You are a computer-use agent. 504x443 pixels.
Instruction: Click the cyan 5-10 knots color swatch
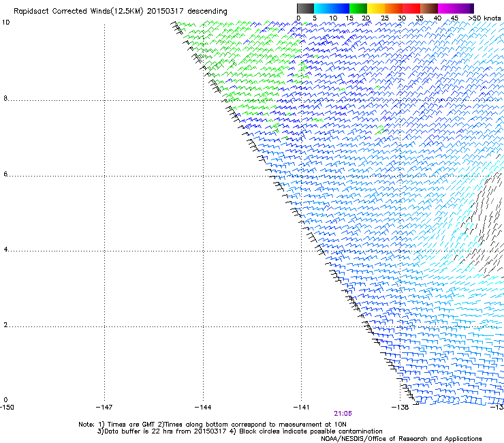tap(323, 8)
